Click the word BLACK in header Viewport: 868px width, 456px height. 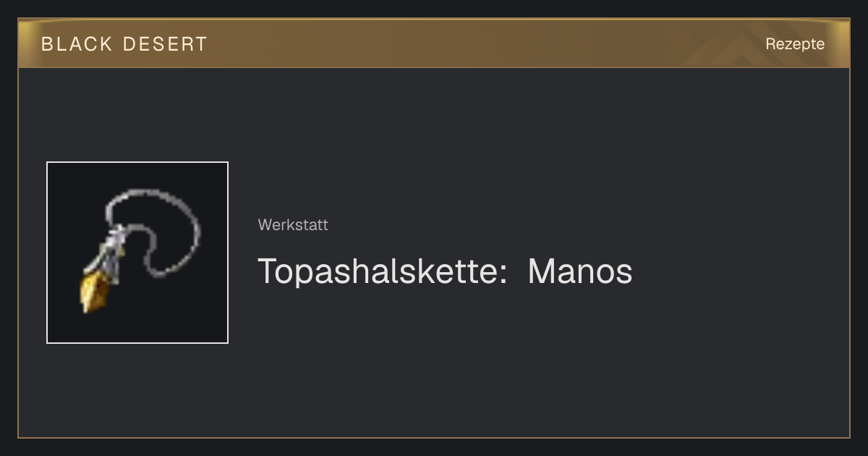pos(77,44)
